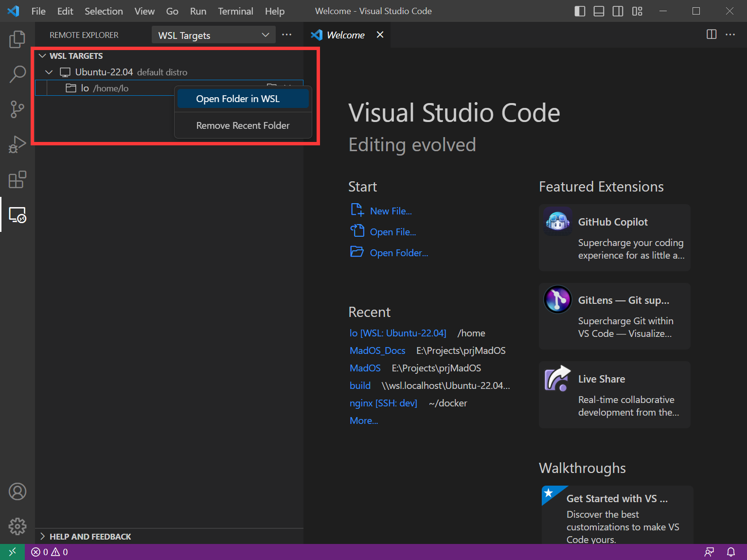Open the Edit menu
Screen dimensions: 747x560
pyautogui.click(x=65, y=11)
